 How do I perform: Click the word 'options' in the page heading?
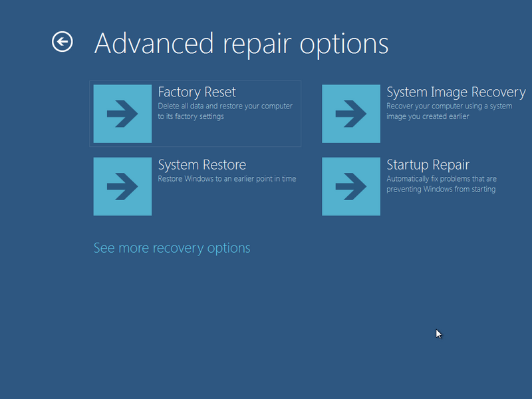344,45
